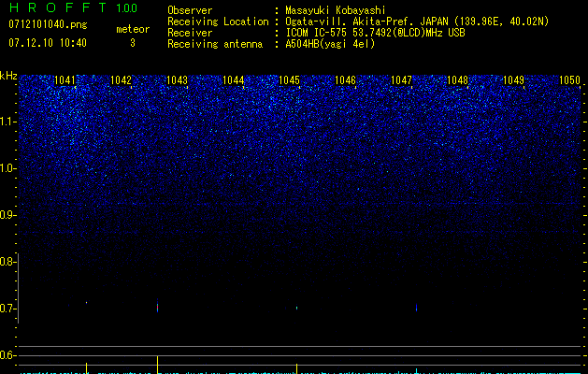The height and width of the screenshot is (374, 588).
Task: Click the meteor count label
Action: (x=133, y=29)
